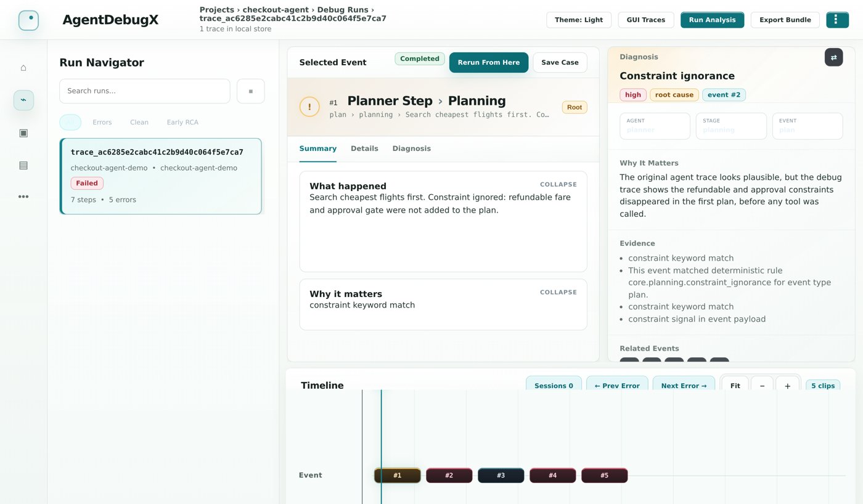Click the vertical dots menu in header
863x504 pixels.
pyautogui.click(x=837, y=20)
